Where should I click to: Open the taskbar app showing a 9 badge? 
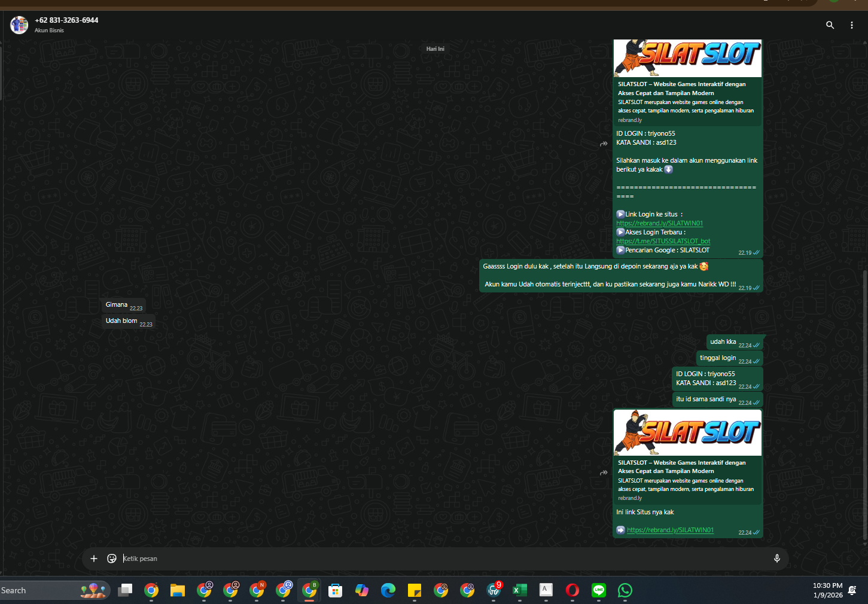(494, 590)
